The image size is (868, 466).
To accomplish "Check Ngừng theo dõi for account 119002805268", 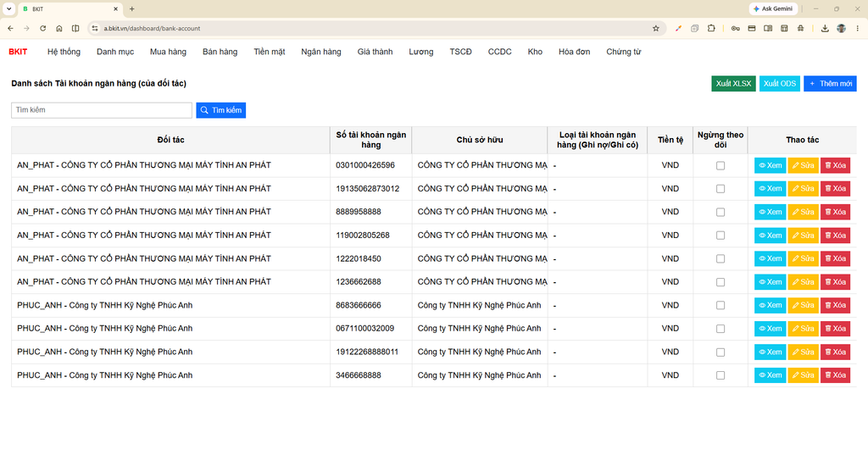I will click(x=721, y=236).
